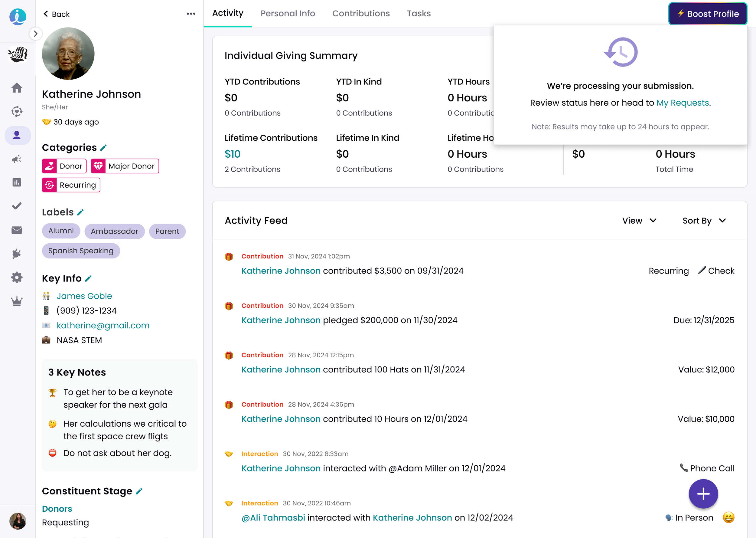
Task: Open the envelope mail sidebar icon
Action: [17, 230]
